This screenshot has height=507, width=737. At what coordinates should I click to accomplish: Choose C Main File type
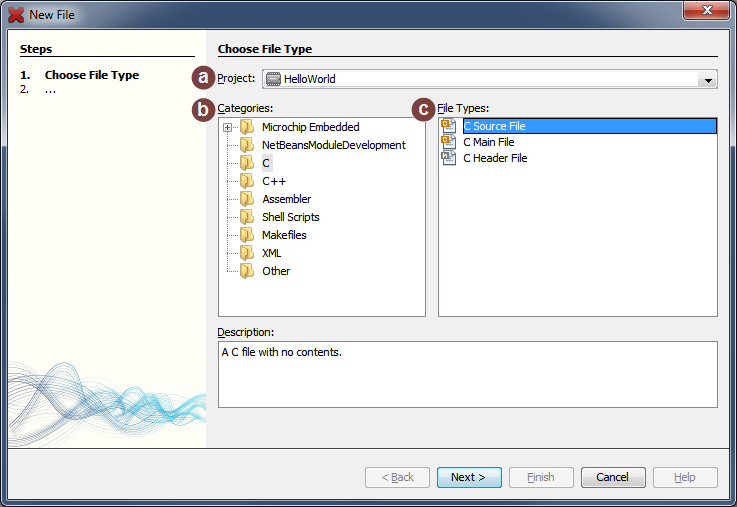[x=488, y=142]
